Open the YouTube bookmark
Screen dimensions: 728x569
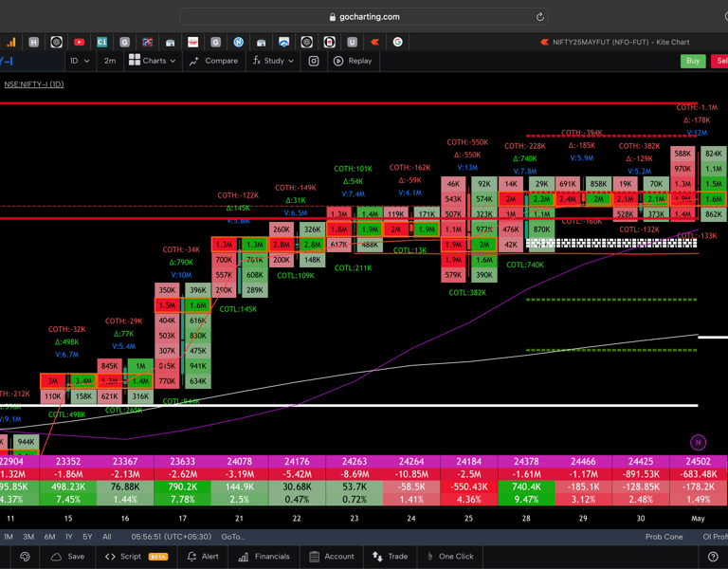click(79, 43)
